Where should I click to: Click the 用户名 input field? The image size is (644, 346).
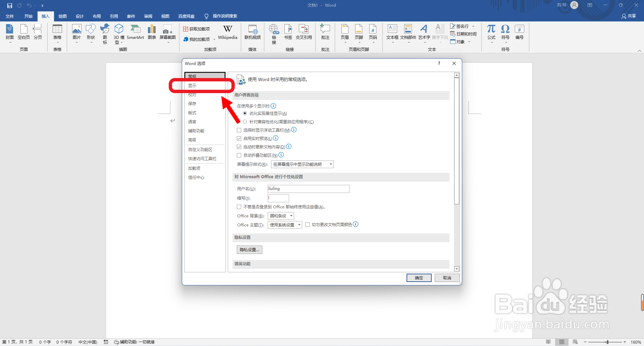pos(309,189)
